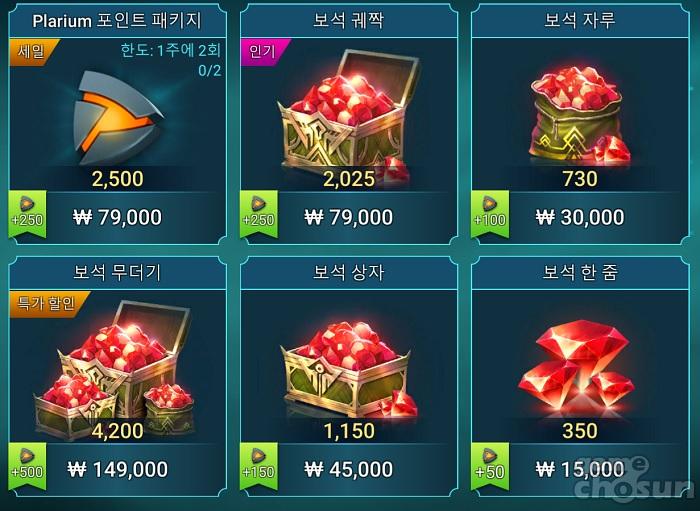Click the purple 인기 popular badge

tap(265, 52)
